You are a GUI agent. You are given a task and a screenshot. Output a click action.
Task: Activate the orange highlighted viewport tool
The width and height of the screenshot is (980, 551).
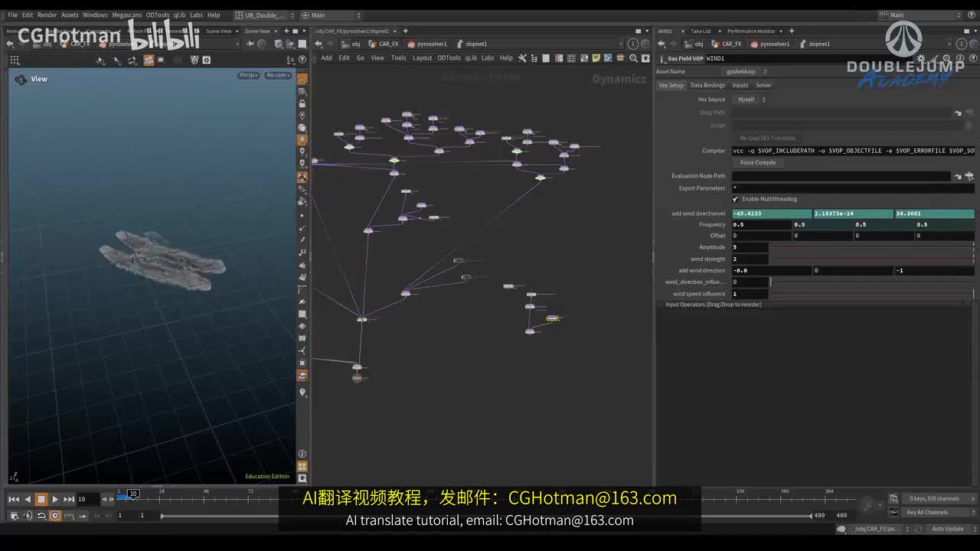point(149,60)
